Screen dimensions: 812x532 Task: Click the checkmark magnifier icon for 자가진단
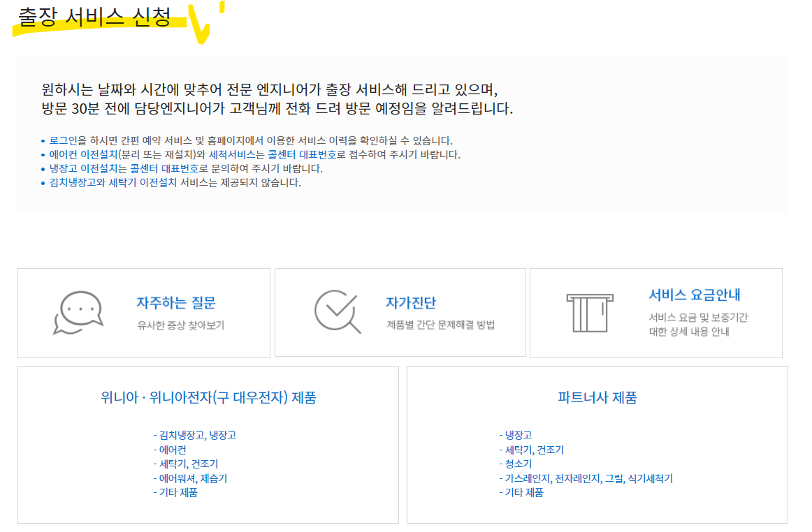coord(338,311)
